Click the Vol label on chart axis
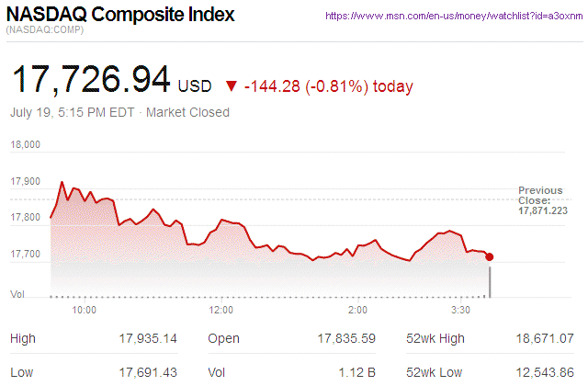This screenshot has width=588, height=386. pos(17,294)
